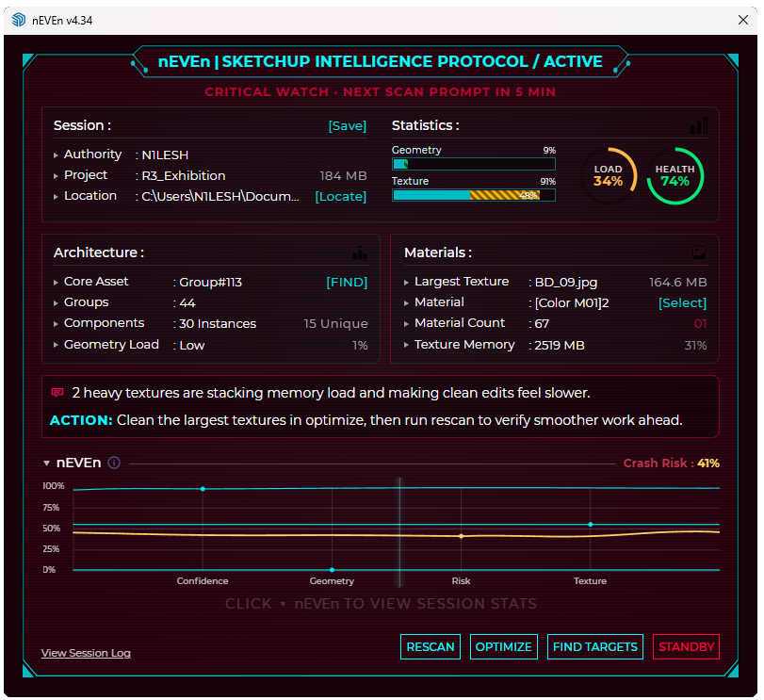Click the [Color M01]2 material name

point(572,303)
